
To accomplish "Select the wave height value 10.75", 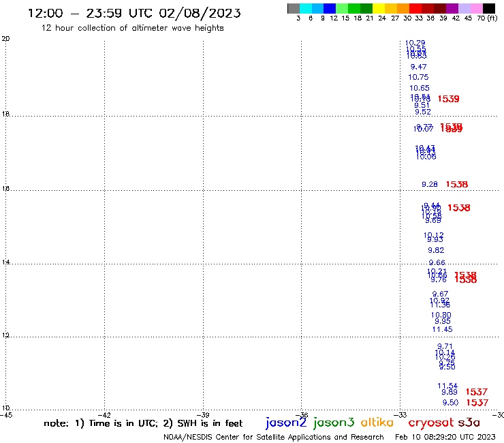I will click(418, 77).
